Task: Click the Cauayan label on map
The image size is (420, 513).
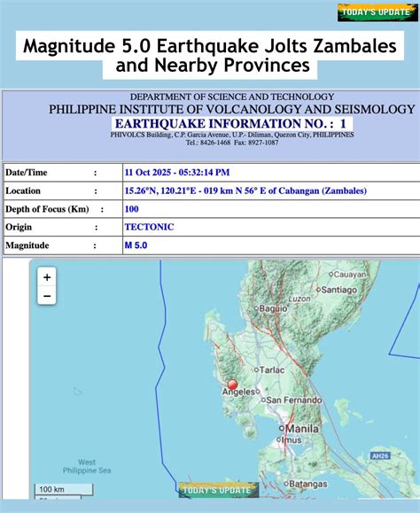Action: coord(350,275)
